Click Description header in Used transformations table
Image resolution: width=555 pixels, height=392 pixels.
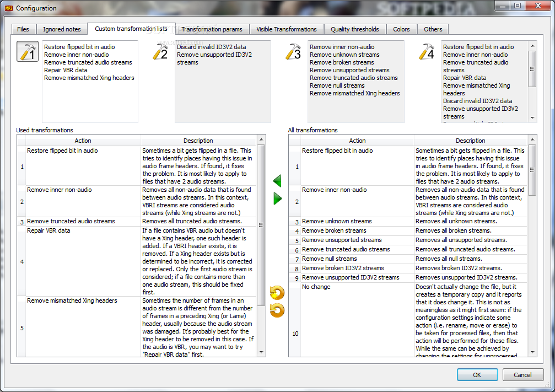click(x=198, y=141)
